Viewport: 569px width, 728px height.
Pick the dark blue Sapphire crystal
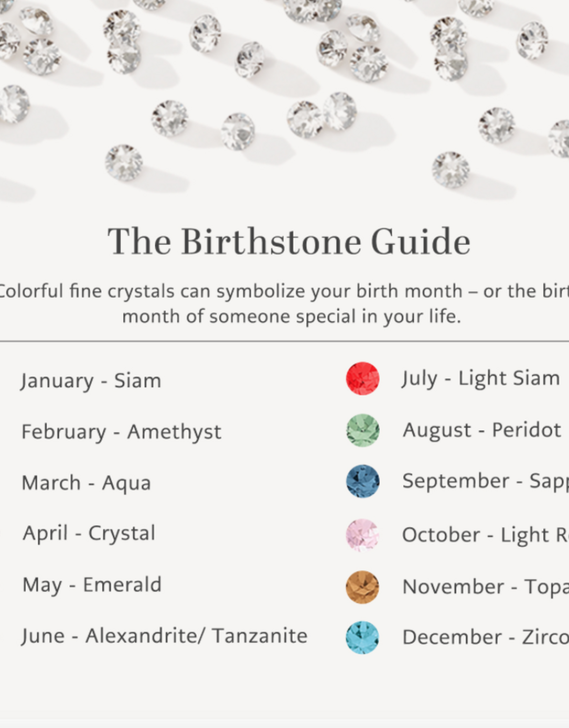coord(362,481)
